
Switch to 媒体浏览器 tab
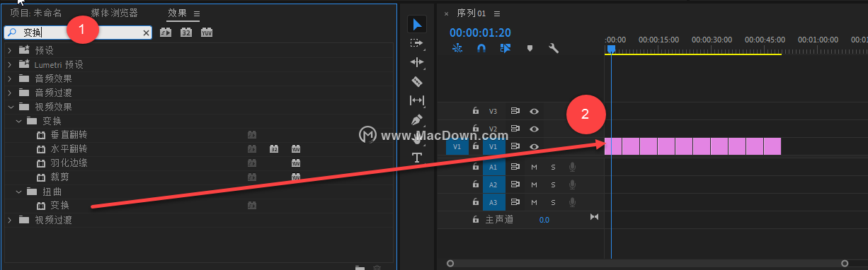click(114, 13)
